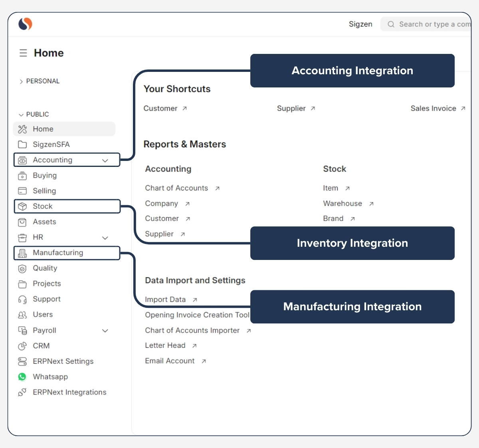Click inside the search input field
Screen dimensions: 479x448
431,24
